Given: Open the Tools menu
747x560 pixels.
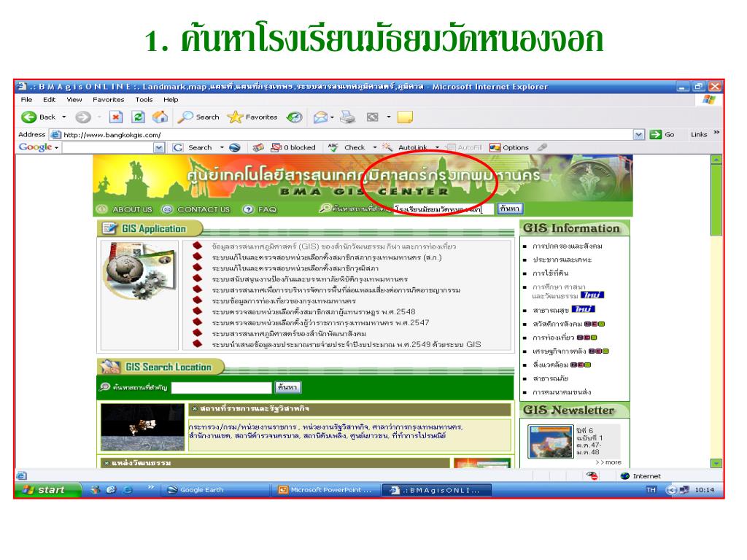Looking at the screenshot, I should click(144, 99).
